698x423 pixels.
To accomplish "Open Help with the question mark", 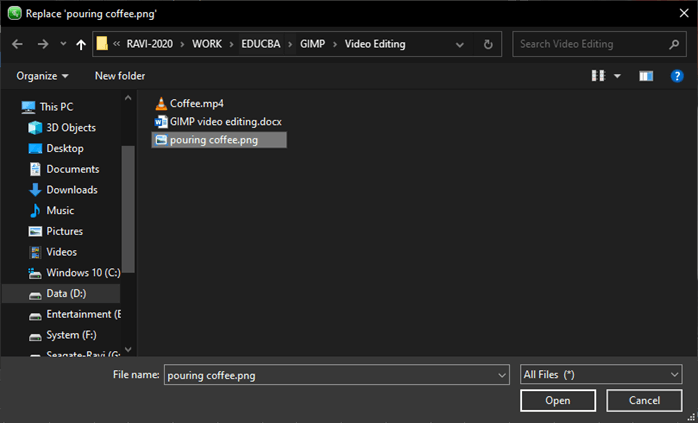I will click(677, 76).
